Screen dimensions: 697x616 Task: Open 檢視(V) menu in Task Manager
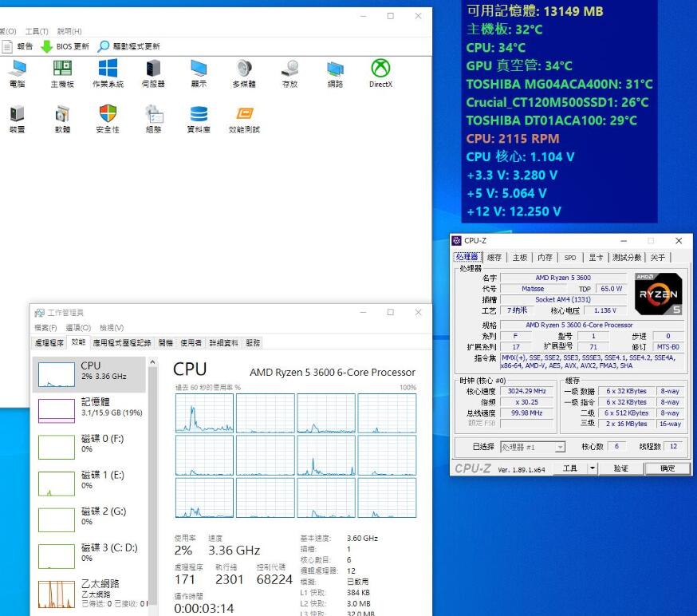coord(112,328)
